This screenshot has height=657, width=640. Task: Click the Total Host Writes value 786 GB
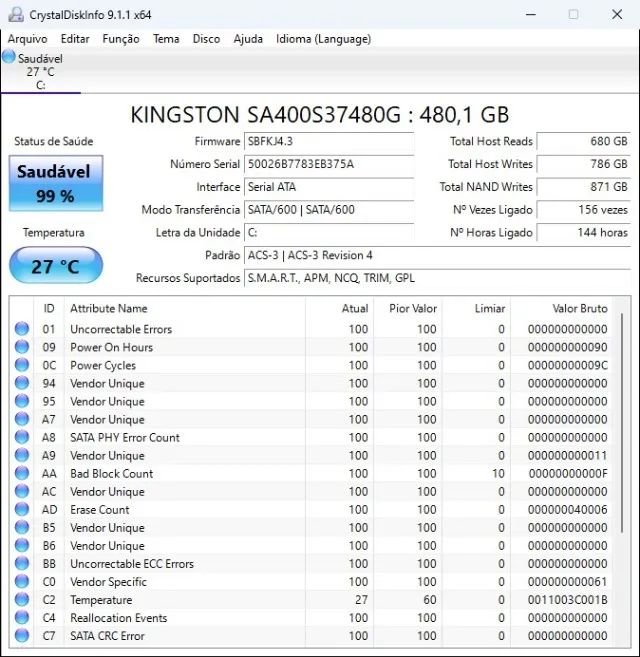[583, 164]
